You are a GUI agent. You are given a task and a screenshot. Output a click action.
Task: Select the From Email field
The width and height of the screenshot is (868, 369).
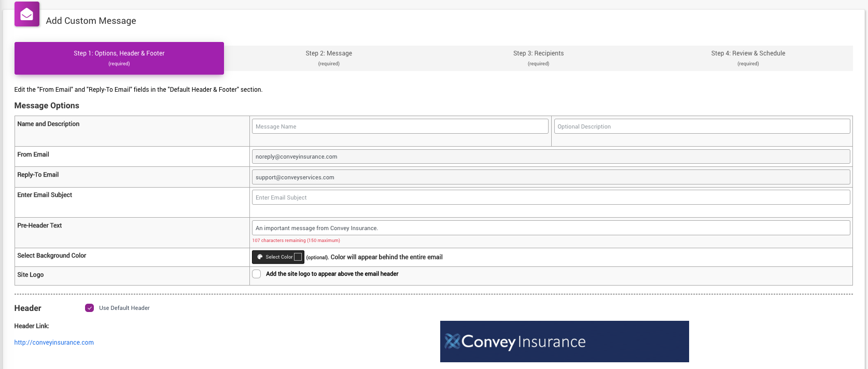[x=551, y=157]
